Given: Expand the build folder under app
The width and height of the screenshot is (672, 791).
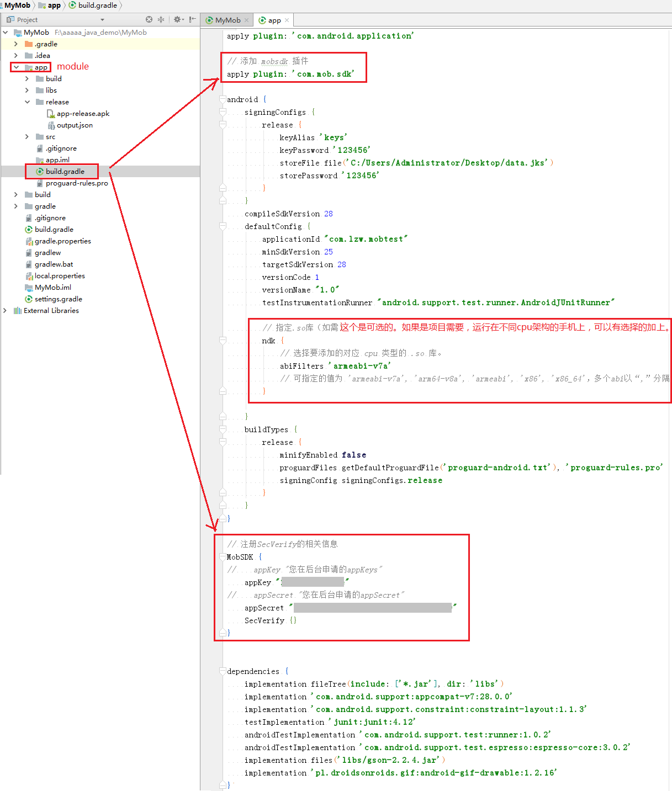Looking at the screenshot, I should click(27, 79).
